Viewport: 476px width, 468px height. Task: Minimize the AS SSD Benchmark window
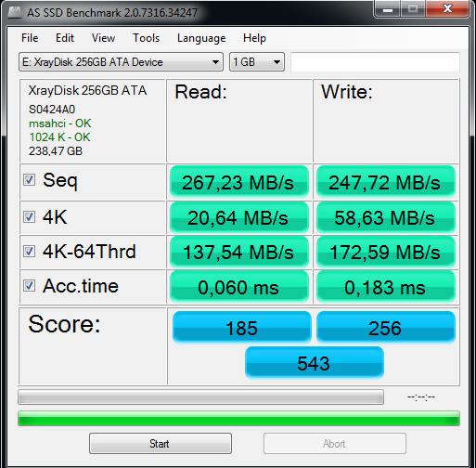[388, 8]
